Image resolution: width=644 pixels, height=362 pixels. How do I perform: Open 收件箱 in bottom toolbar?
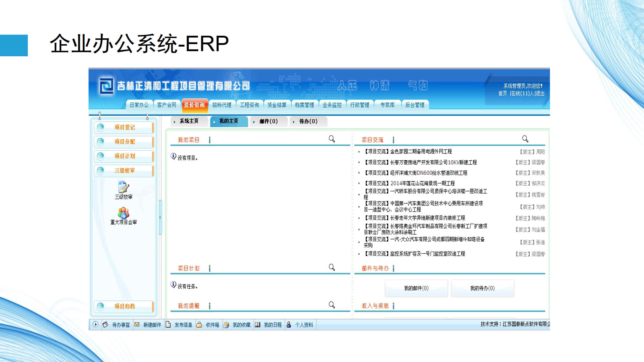(x=212, y=325)
